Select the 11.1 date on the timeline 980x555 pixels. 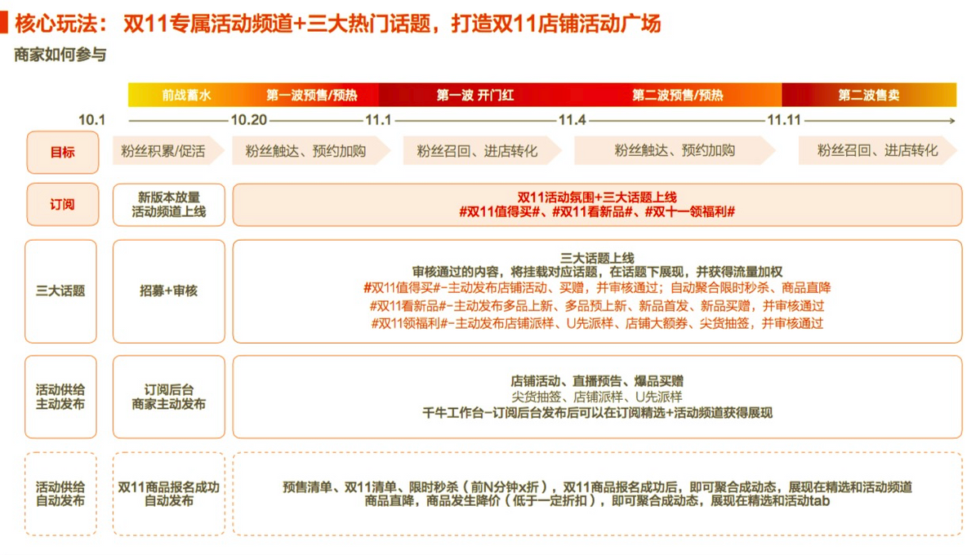[378, 121]
